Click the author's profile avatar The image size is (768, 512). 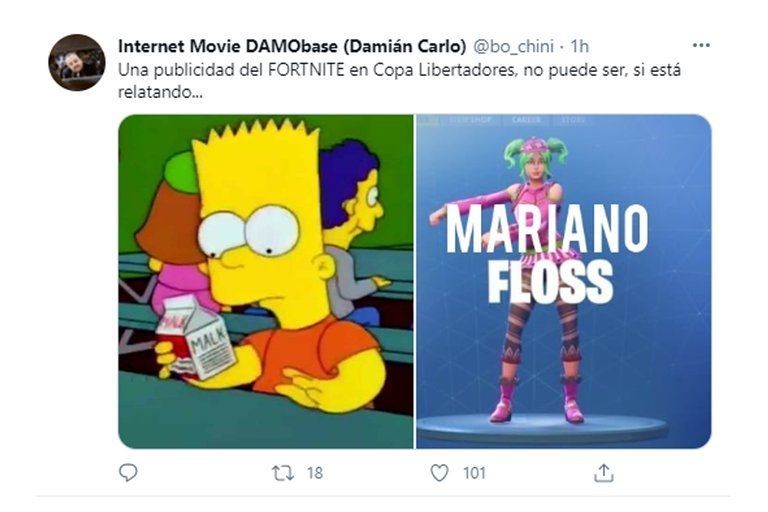point(77,62)
